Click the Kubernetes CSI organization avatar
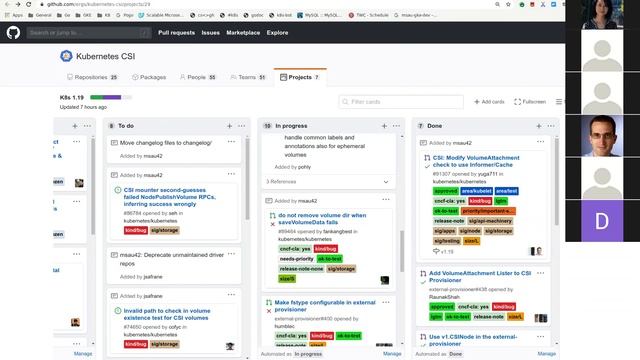This screenshot has height=360, width=640. tap(66, 56)
